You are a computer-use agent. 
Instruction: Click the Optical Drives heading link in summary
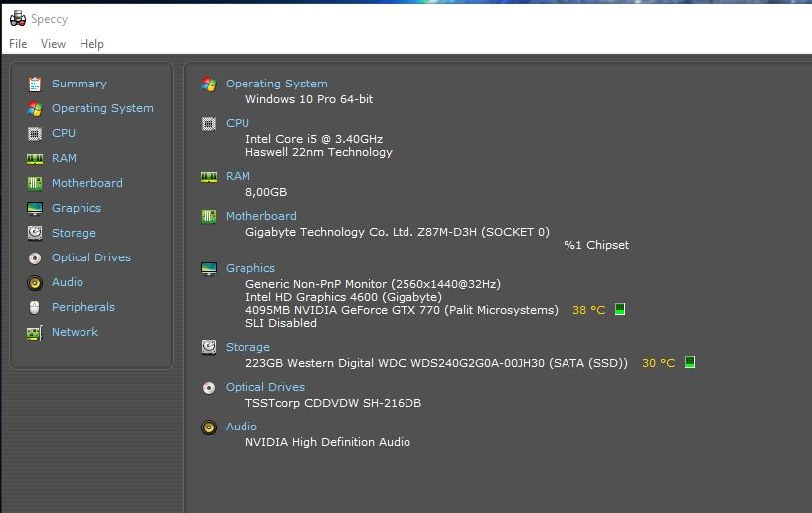click(x=265, y=387)
